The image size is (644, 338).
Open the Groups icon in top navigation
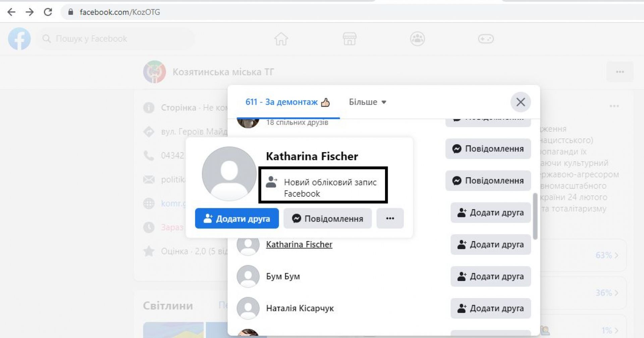click(x=417, y=39)
